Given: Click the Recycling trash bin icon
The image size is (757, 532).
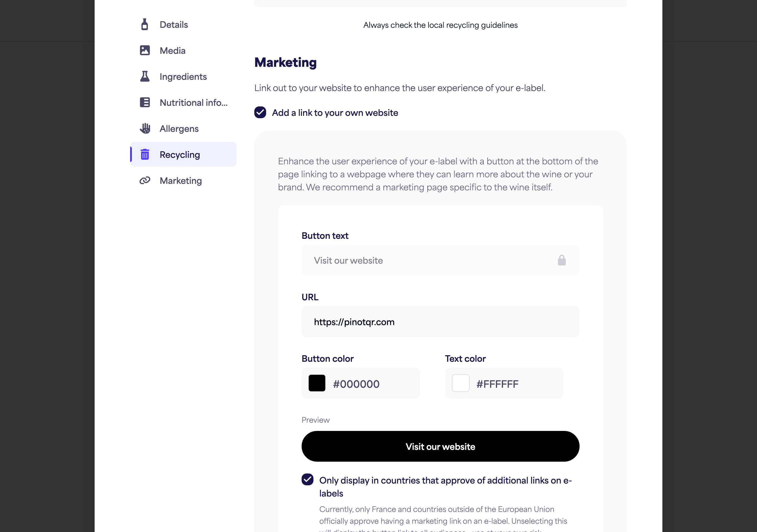Looking at the screenshot, I should (145, 154).
